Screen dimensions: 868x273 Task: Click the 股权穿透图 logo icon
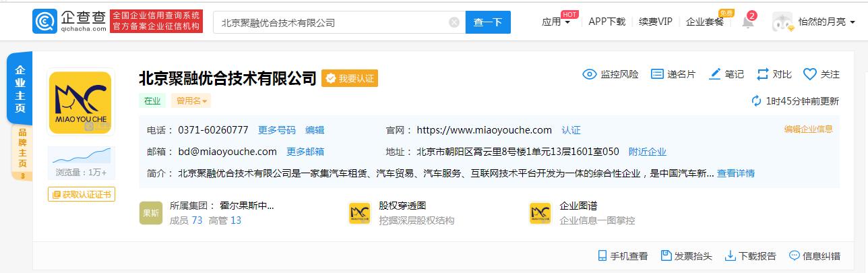[360, 213]
